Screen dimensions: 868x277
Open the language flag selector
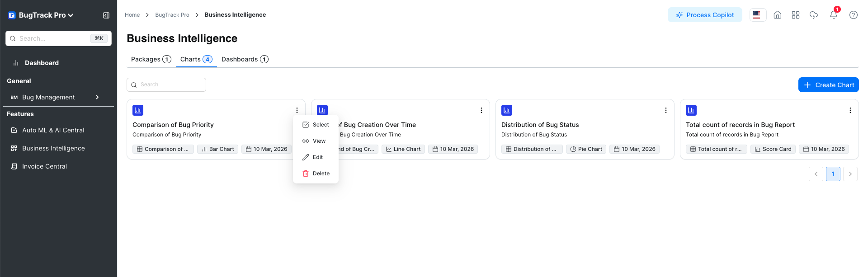(757, 15)
